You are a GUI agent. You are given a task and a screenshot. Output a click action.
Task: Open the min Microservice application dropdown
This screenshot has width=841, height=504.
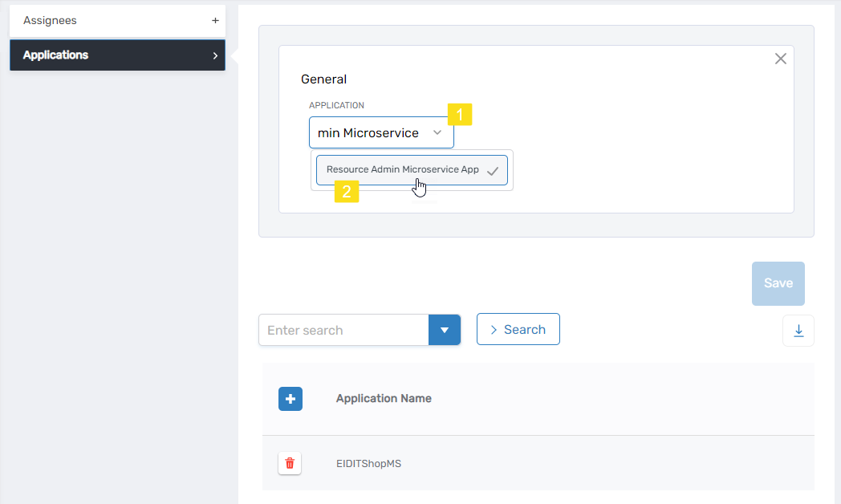pyautogui.click(x=437, y=132)
